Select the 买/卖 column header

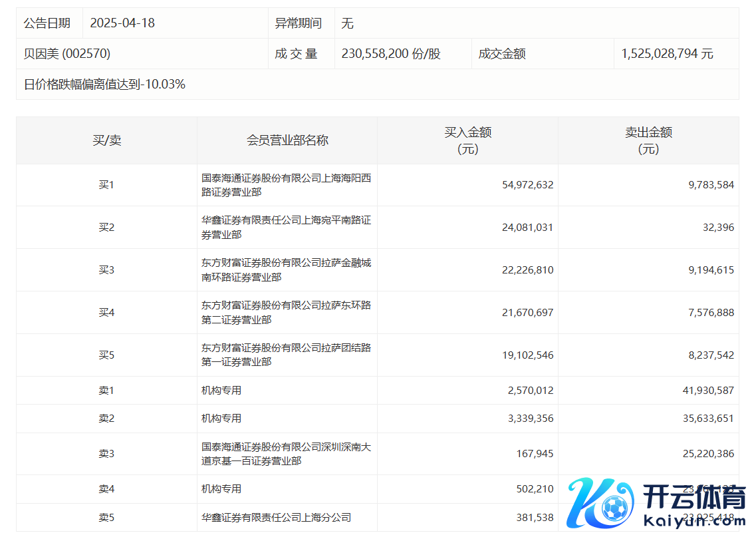click(106, 140)
